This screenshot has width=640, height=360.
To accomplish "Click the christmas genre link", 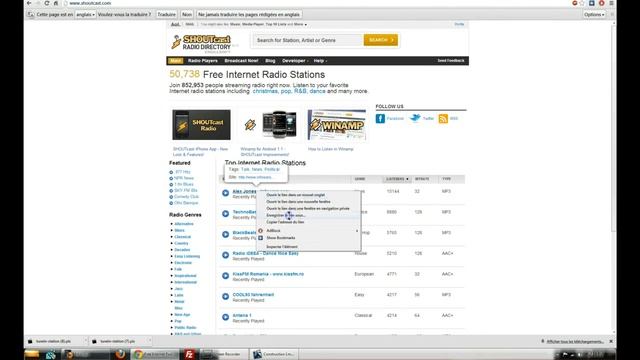I will [x=265, y=91].
